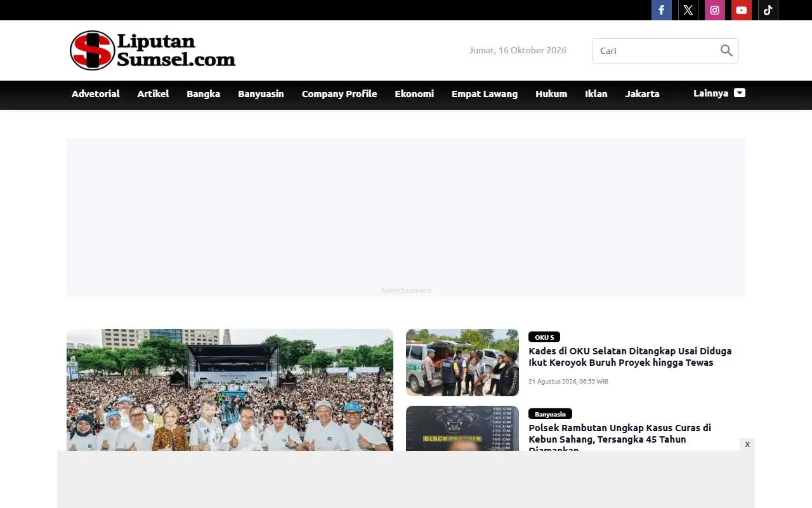Open the TikTok social icon

pyautogui.click(x=768, y=10)
